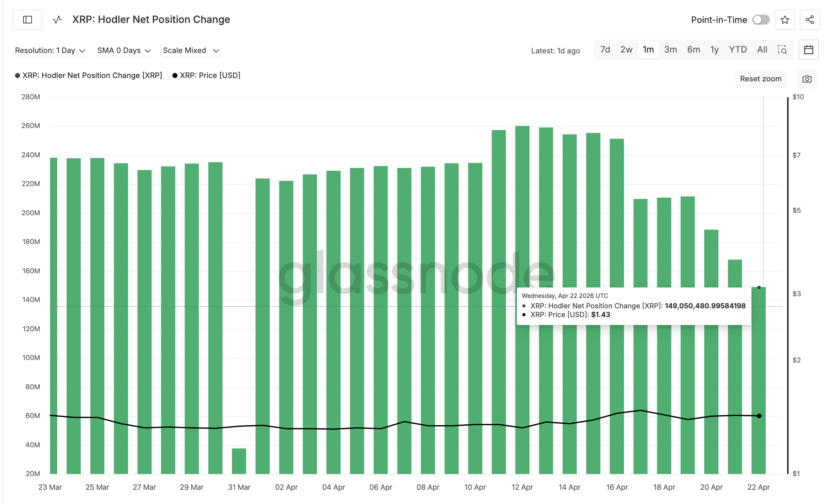Image resolution: width=825 pixels, height=504 pixels.
Task: Toggle the XRP Price USD series
Action: (x=207, y=75)
